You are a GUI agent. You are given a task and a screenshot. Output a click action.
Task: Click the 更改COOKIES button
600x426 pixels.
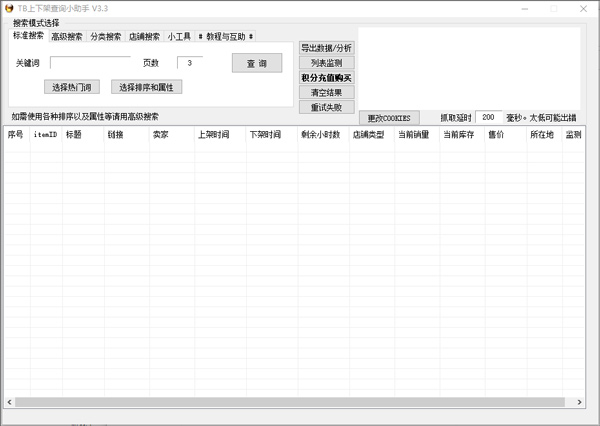[x=389, y=118]
